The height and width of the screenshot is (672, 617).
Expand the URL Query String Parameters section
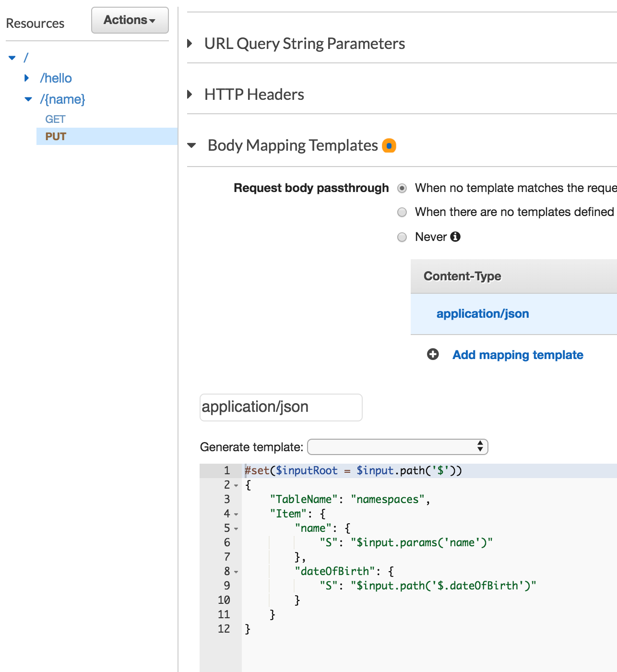pyautogui.click(x=190, y=43)
